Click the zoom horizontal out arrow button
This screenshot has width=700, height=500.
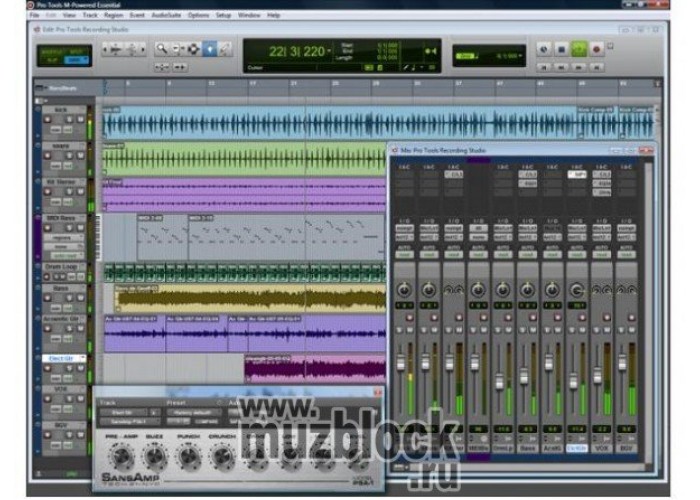[x=105, y=49]
